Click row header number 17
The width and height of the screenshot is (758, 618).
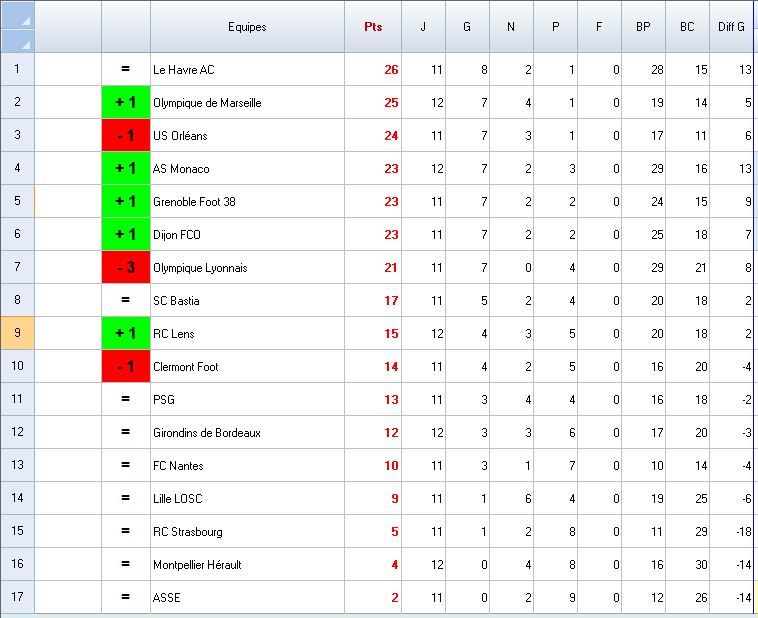click(18, 598)
